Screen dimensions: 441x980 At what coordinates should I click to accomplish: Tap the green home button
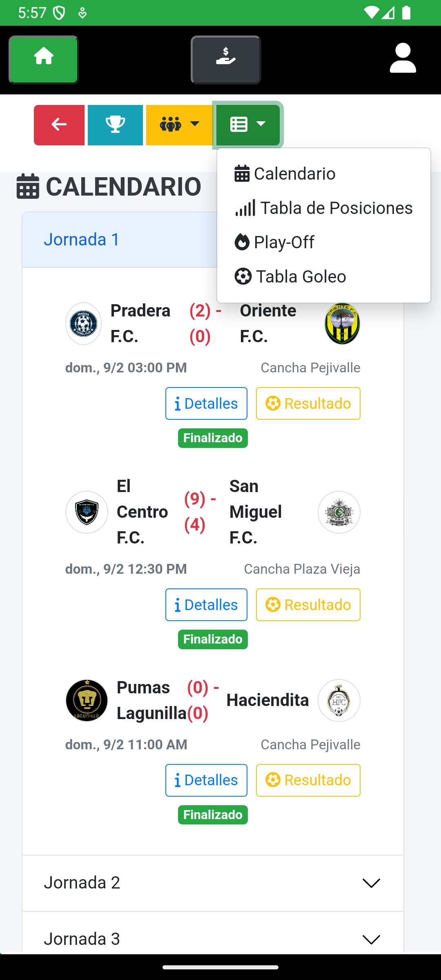click(44, 60)
